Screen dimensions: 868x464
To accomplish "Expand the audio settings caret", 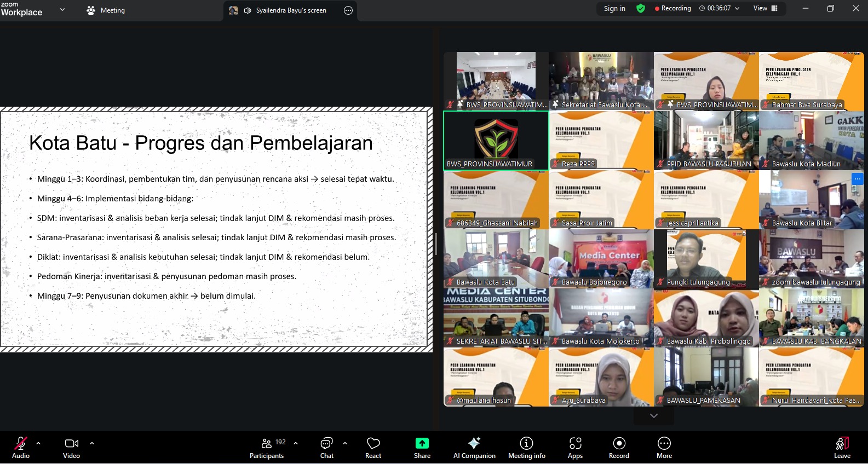I will [38, 443].
